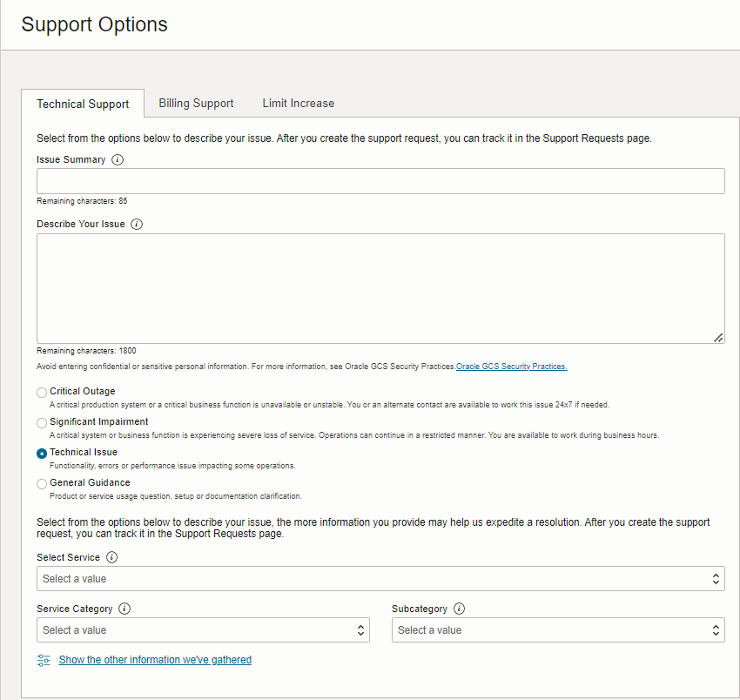Expand the Service Category dropdown
The width and height of the screenshot is (740, 700).
203,630
